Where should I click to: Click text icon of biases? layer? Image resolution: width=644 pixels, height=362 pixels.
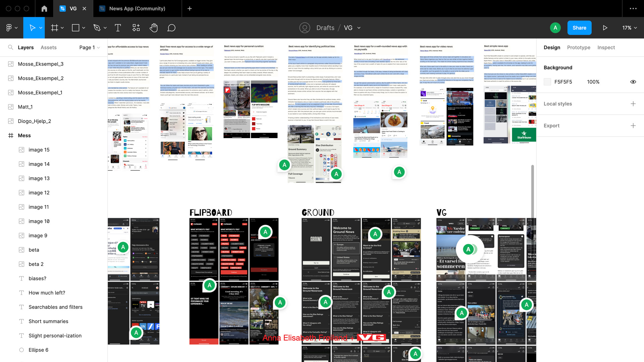[21, 279]
